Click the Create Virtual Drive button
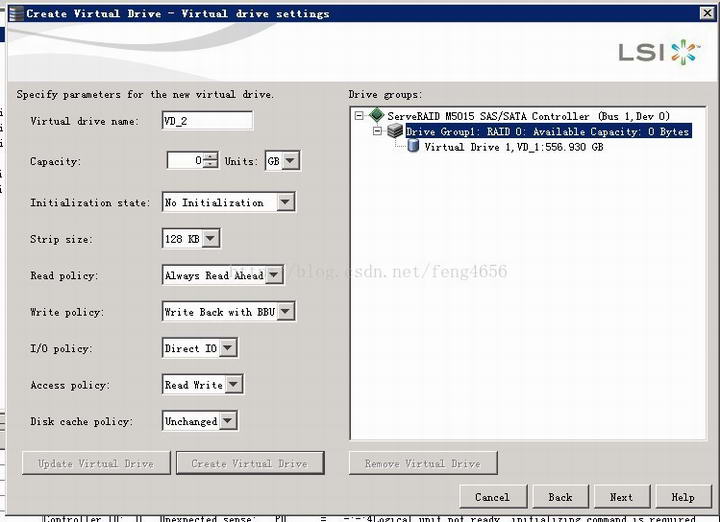 click(x=250, y=463)
